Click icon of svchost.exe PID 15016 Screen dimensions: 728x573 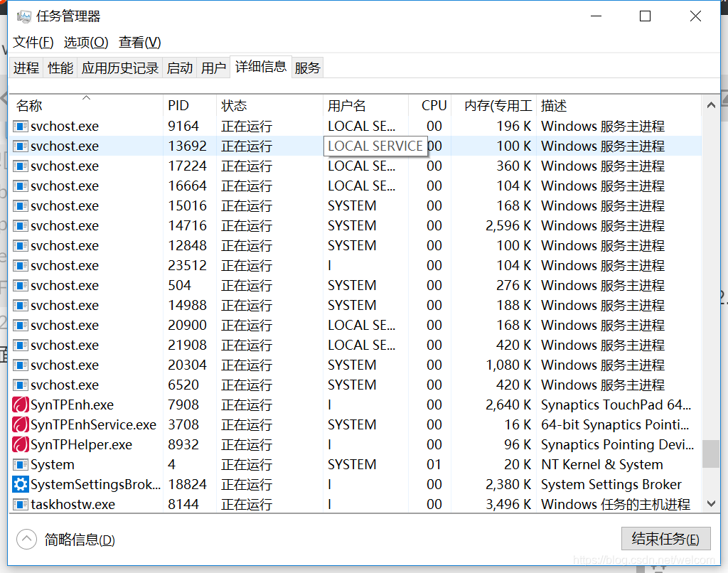click(x=21, y=206)
